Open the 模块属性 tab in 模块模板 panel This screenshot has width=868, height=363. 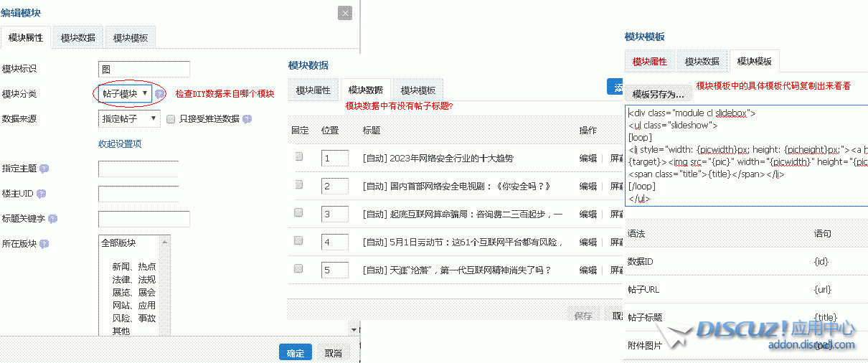coord(649,62)
